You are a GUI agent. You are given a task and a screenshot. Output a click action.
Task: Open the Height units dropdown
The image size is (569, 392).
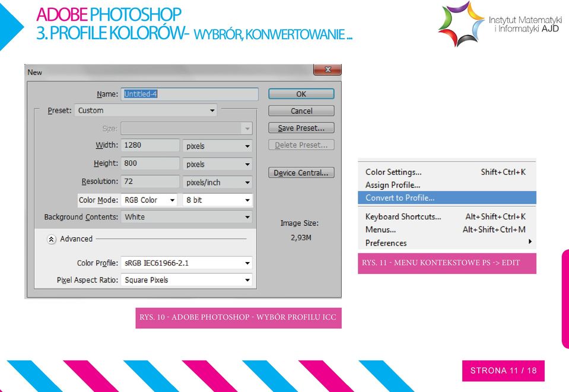tap(217, 164)
